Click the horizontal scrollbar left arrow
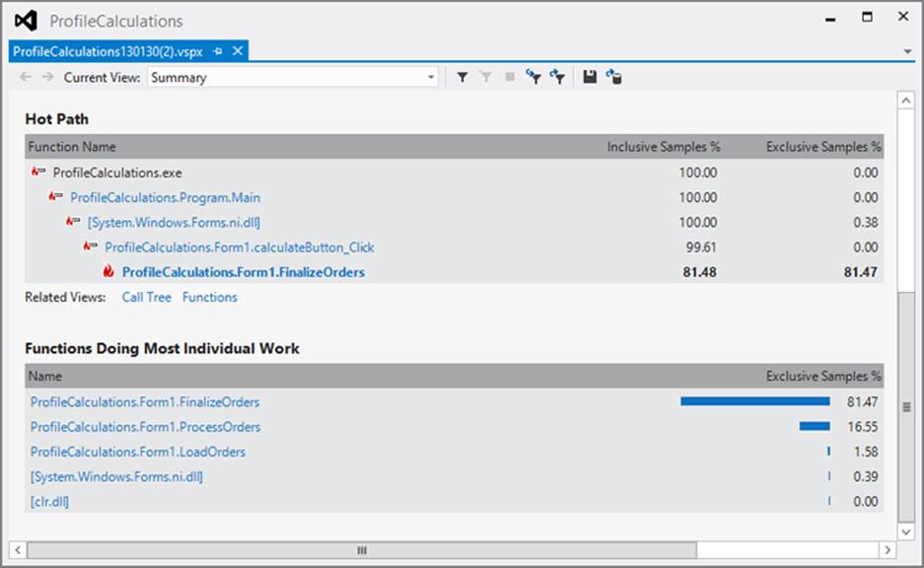924x568 pixels. [18, 550]
